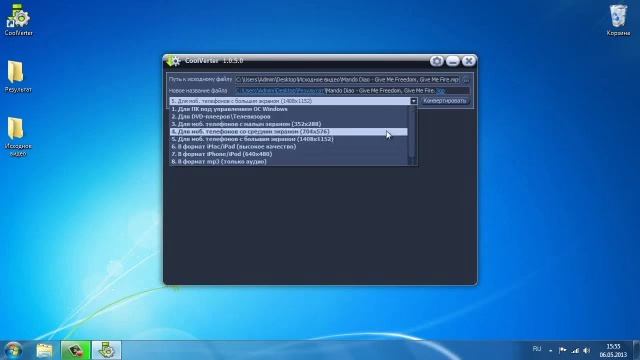The image size is (640, 360).
Task: Open the Windows Start menu
Action: coord(13,350)
